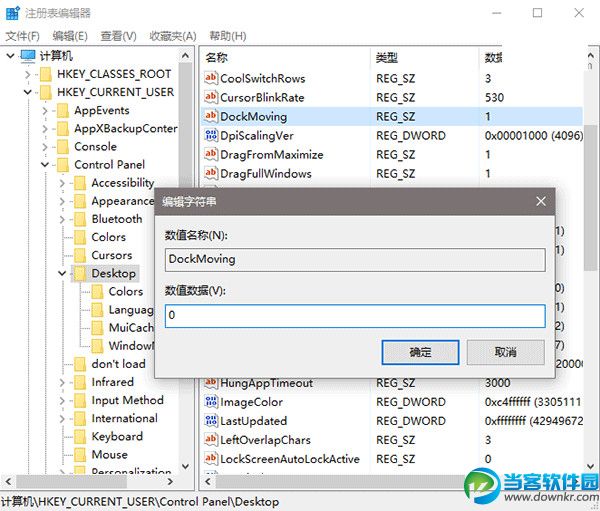Close the Edit String dialog
This screenshot has width=600, height=511.
[x=541, y=201]
